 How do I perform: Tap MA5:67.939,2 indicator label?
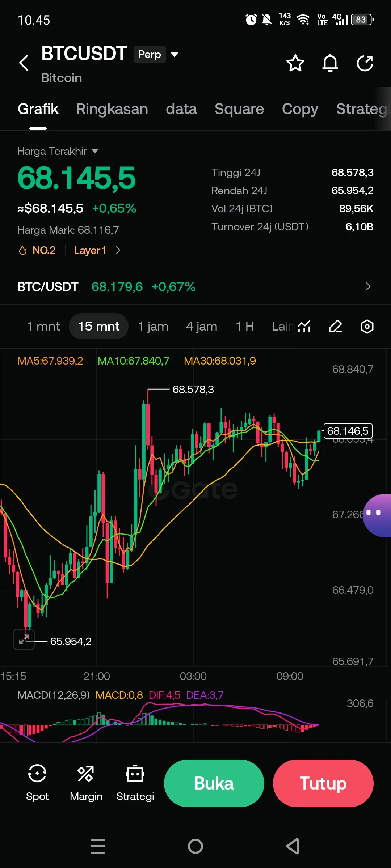click(x=50, y=361)
